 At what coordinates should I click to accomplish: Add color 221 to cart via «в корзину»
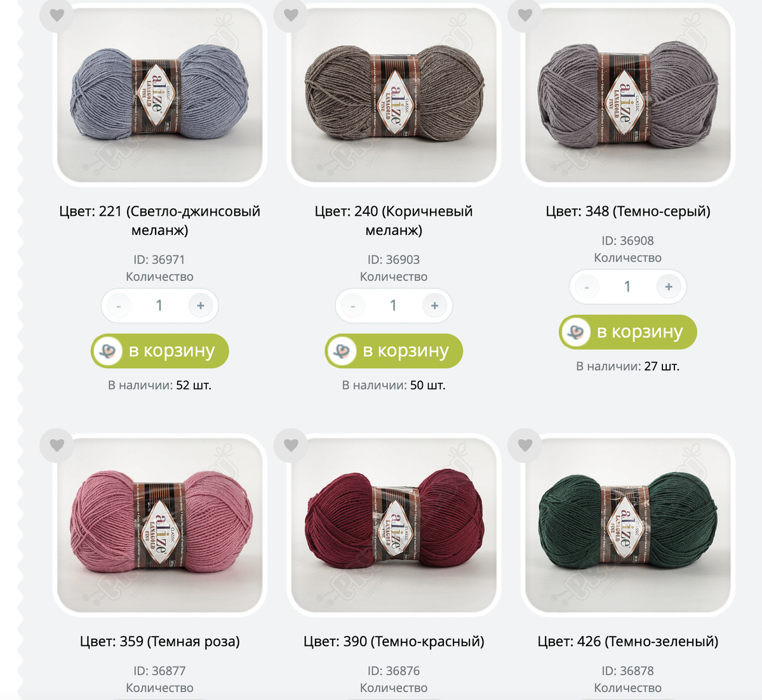160,351
